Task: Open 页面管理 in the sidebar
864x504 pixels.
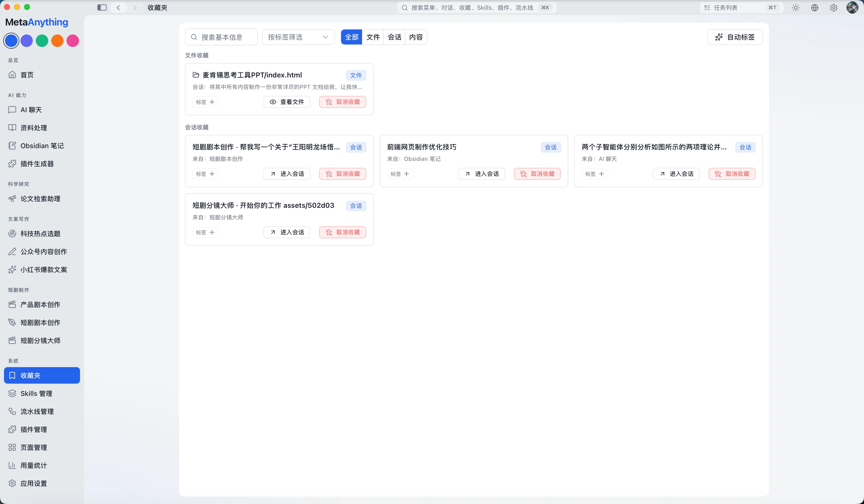Action: coord(42,448)
